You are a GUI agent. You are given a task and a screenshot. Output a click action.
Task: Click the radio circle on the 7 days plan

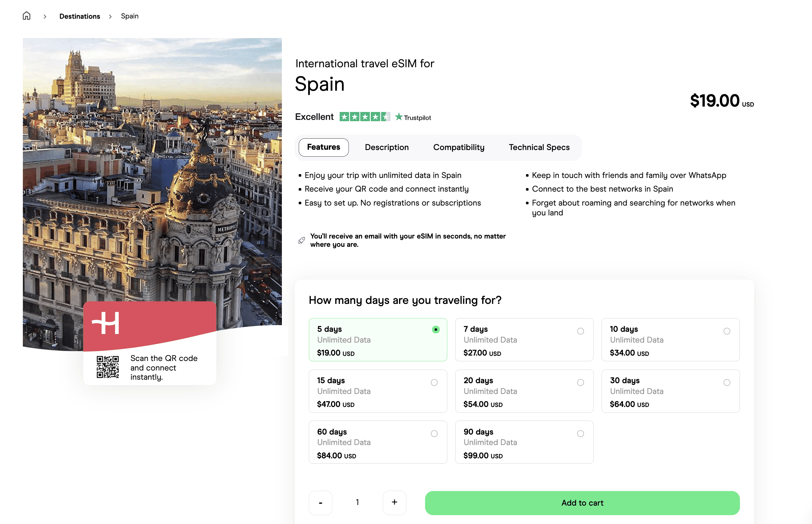click(580, 331)
